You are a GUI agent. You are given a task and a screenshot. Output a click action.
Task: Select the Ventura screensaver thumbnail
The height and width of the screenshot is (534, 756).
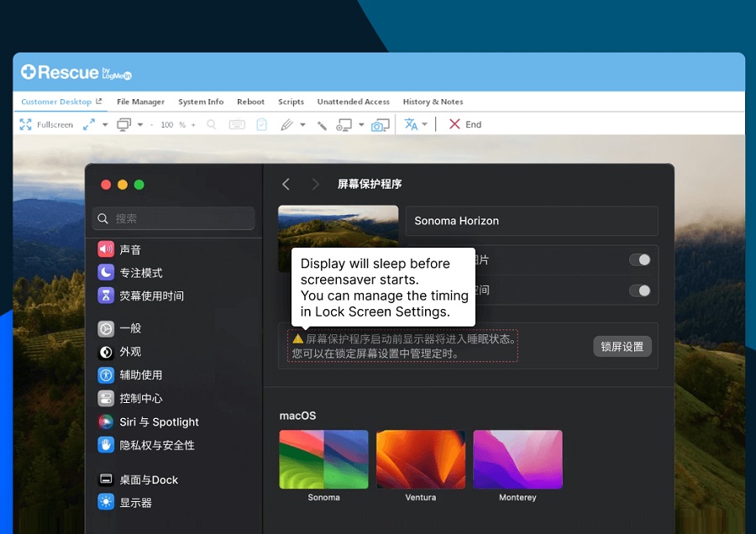point(421,459)
